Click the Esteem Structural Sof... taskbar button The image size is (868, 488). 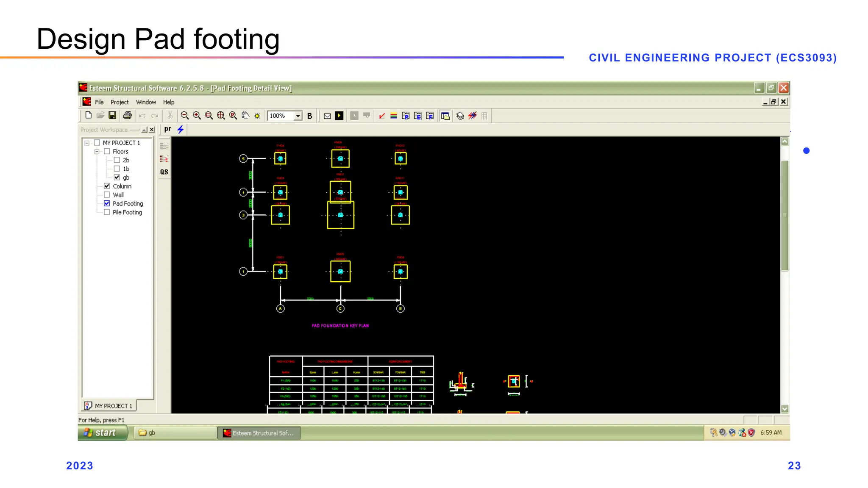coord(259,433)
